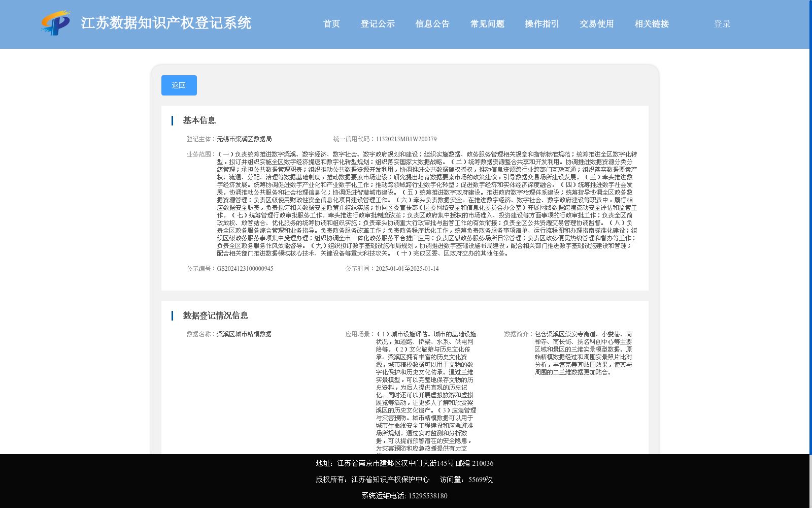Click the site logo icon
Viewport: 812px width, 508px height.
(55, 23)
